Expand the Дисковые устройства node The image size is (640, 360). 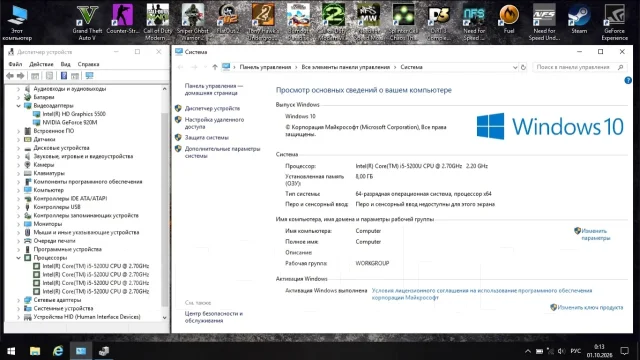18,148
